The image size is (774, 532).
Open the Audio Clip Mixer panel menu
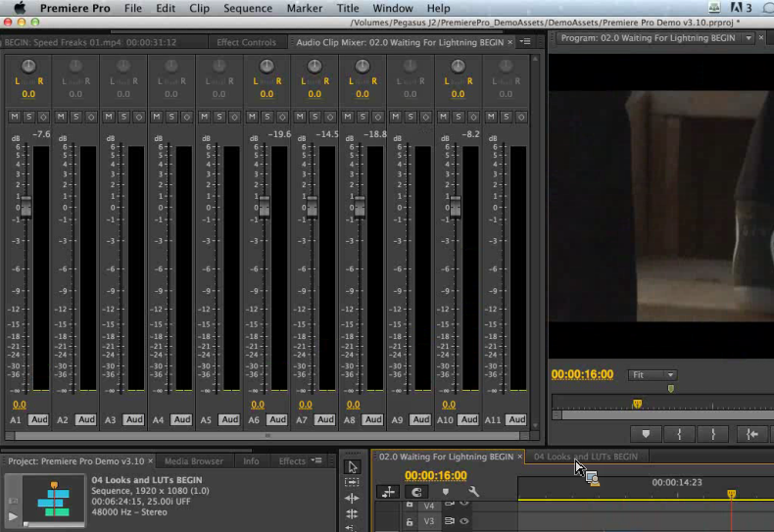click(526, 42)
